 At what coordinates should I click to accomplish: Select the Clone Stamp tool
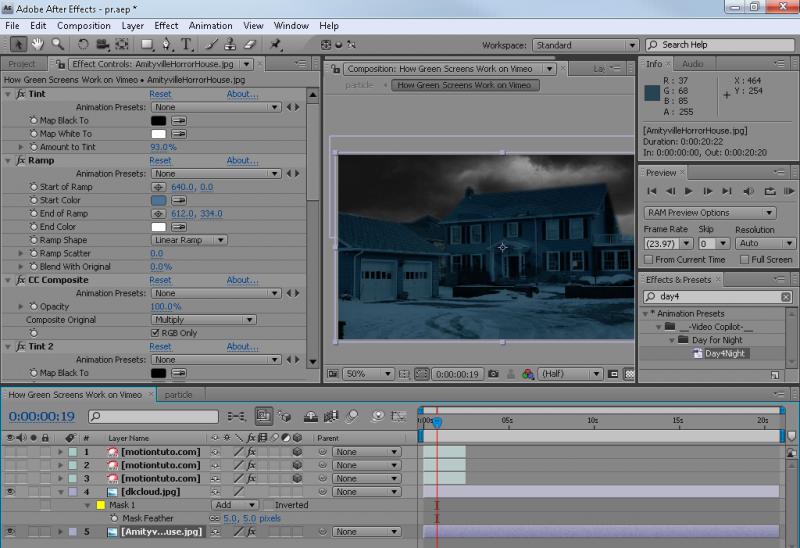[x=231, y=45]
